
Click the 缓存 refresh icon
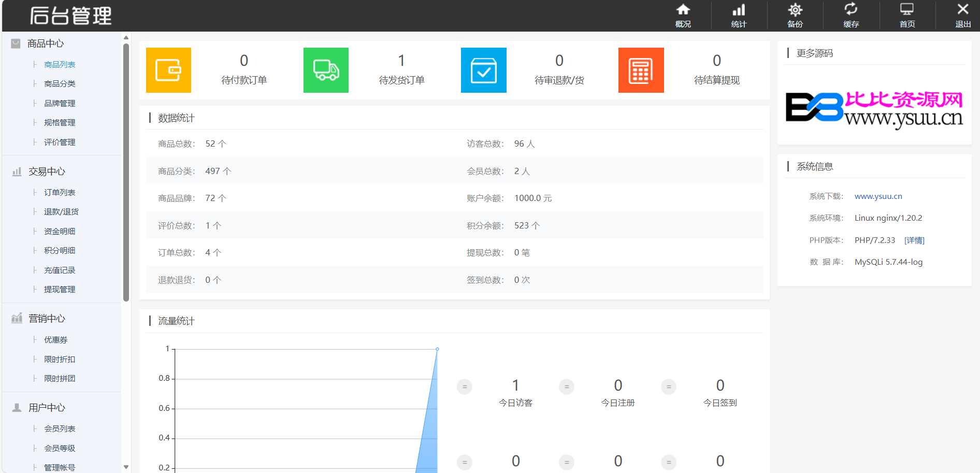pyautogui.click(x=851, y=16)
